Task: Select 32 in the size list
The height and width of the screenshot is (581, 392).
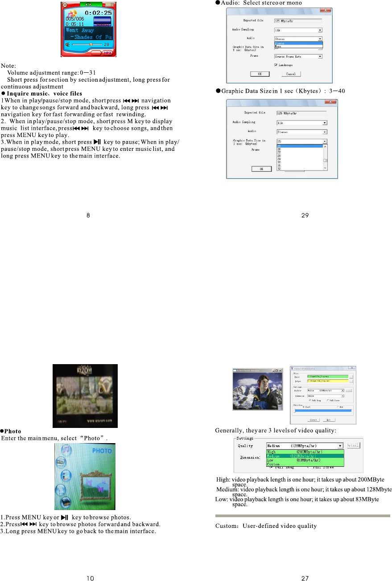Action: (300, 169)
